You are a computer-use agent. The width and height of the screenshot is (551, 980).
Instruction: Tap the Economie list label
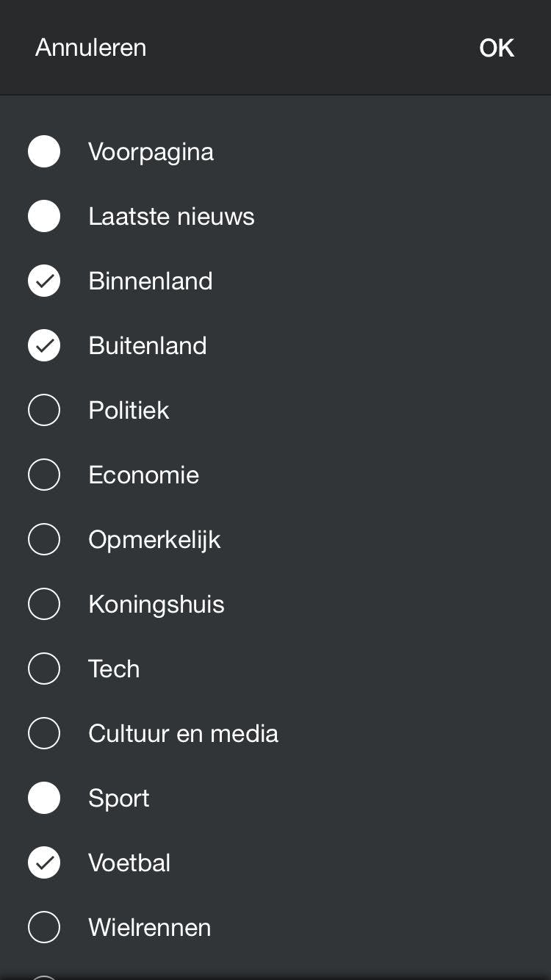tap(143, 475)
